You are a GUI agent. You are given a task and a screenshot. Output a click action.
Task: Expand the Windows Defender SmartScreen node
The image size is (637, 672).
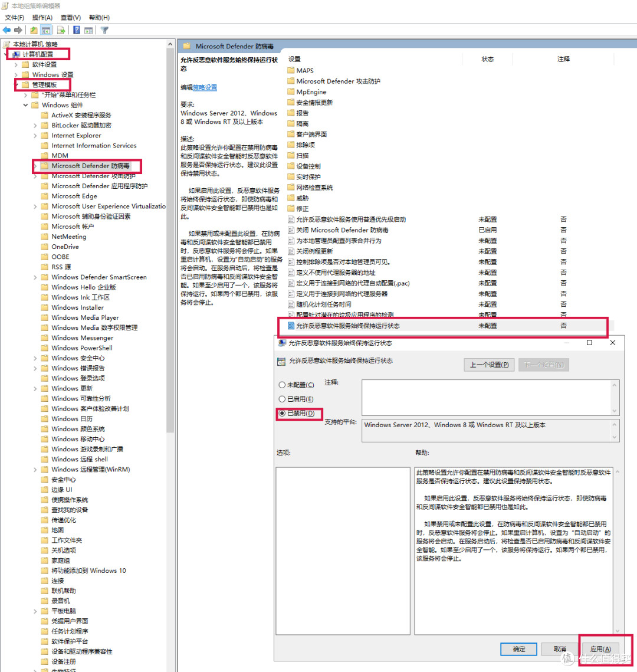[35, 277]
